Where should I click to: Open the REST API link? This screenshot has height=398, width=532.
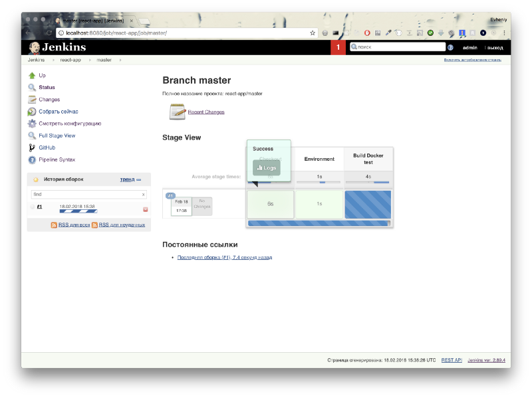[452, 360]
